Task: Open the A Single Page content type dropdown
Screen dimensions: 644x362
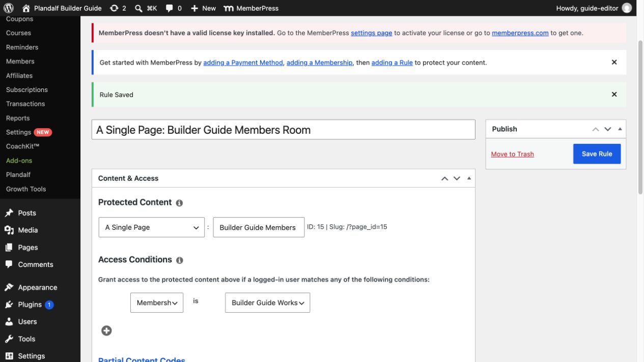Action: point(151,227)
